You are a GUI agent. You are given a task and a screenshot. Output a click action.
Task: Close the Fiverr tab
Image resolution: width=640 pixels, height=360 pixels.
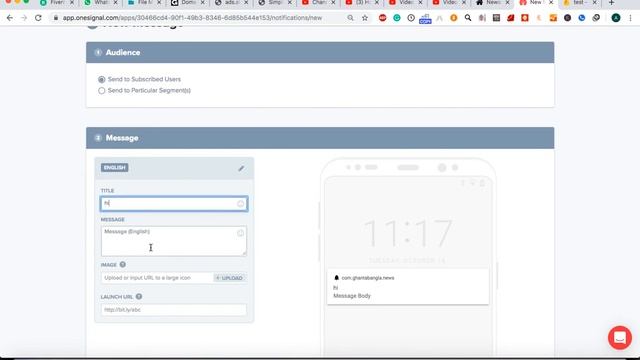[x=72, y=3]
